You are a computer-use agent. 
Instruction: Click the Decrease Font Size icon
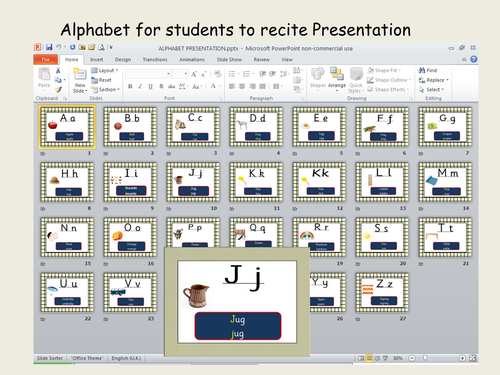click(x=204, y=74)
